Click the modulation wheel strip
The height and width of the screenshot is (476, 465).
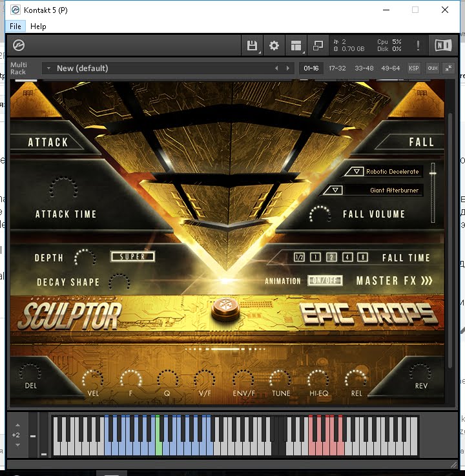44,434
